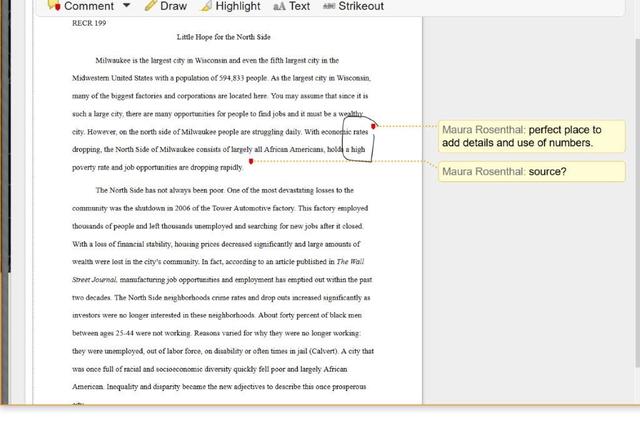
Task: Select the Text annotation tool
Action: click(x=291, y=6)
